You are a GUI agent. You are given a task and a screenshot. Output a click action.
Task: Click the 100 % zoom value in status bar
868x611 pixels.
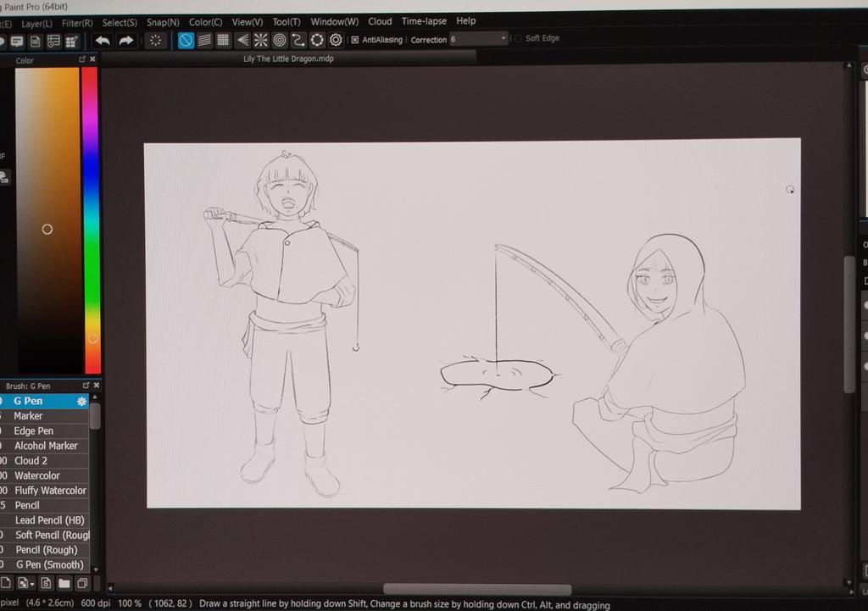[130, 603]
